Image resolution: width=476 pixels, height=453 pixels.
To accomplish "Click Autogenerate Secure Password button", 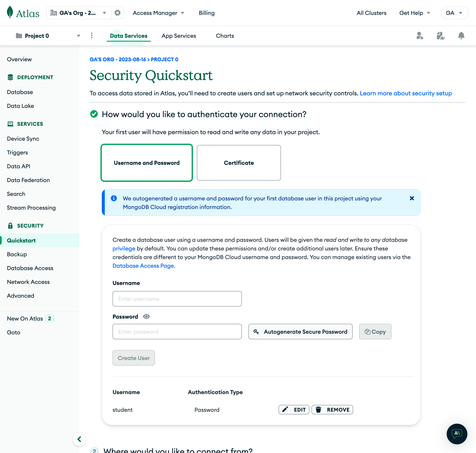I will coord(300,332).
